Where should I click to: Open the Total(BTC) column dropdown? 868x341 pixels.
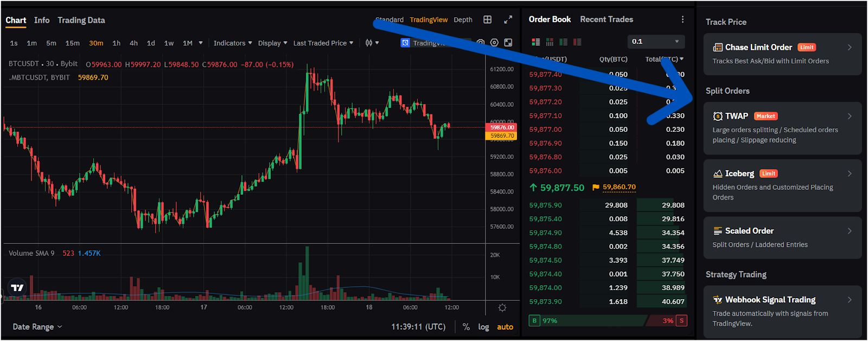tap(665, 59)
